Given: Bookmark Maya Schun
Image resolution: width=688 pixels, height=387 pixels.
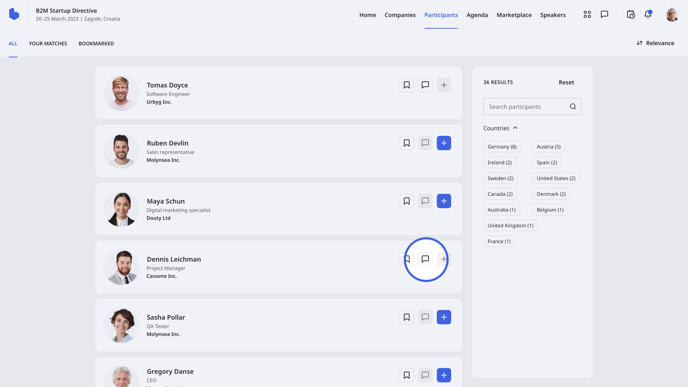Looking at the screenshot, I should coord(406,201).
